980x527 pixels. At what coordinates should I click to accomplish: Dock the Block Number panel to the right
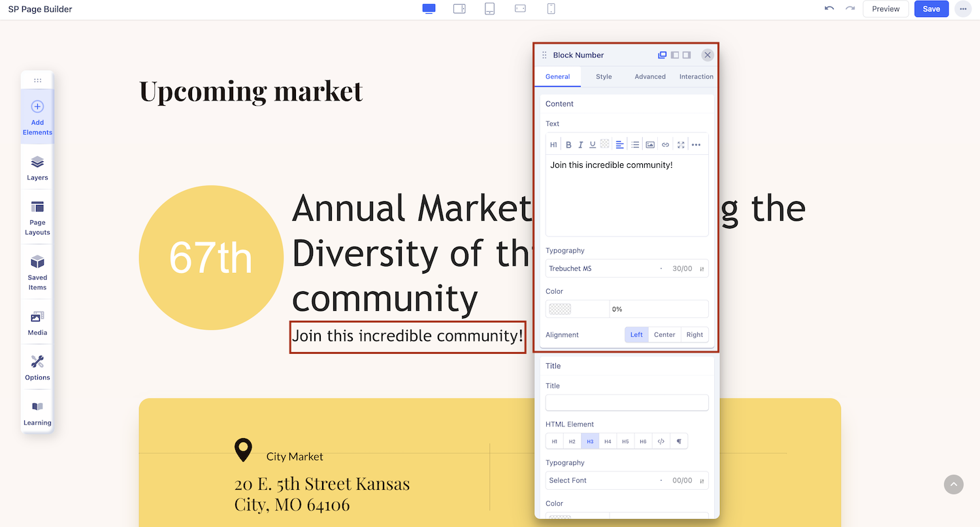(x=687, y=56)
